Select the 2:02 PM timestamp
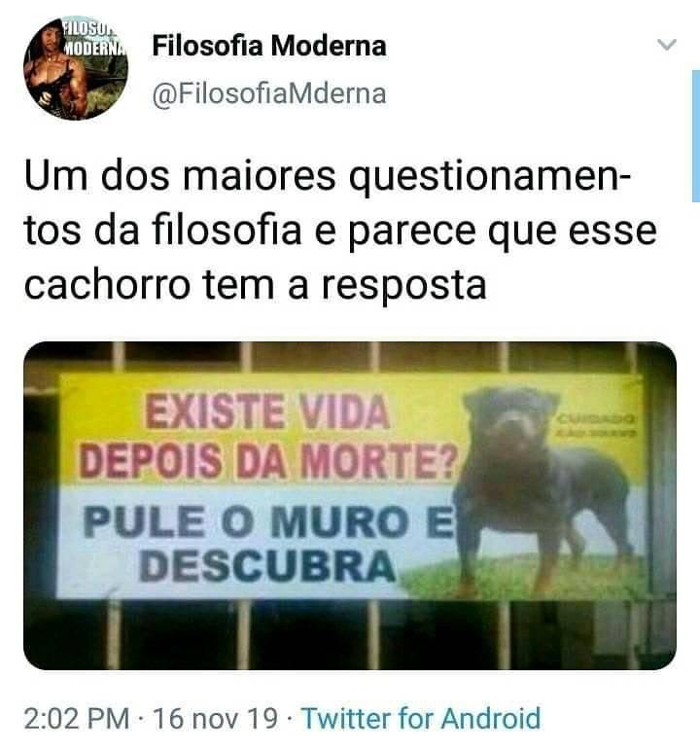Screen dimensions: 700x749 tap(77, 719)
